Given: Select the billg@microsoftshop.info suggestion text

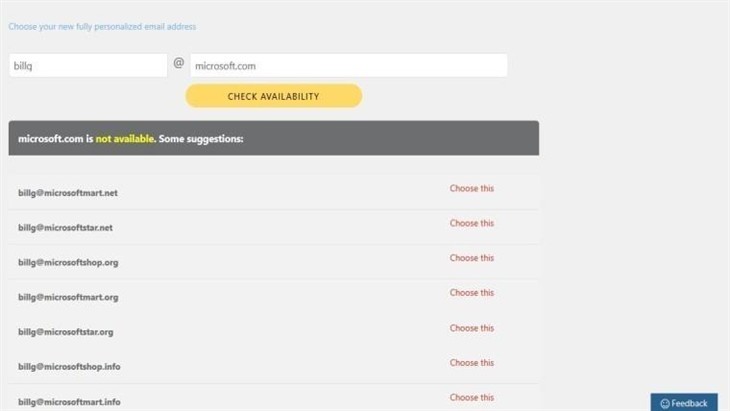Looking at the screenshot, I should (69, 367).
